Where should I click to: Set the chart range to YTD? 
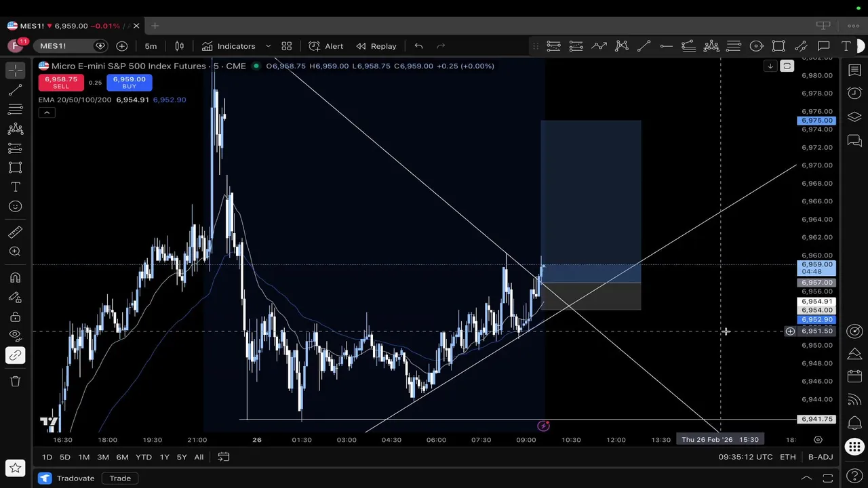(x=143, y=457)
